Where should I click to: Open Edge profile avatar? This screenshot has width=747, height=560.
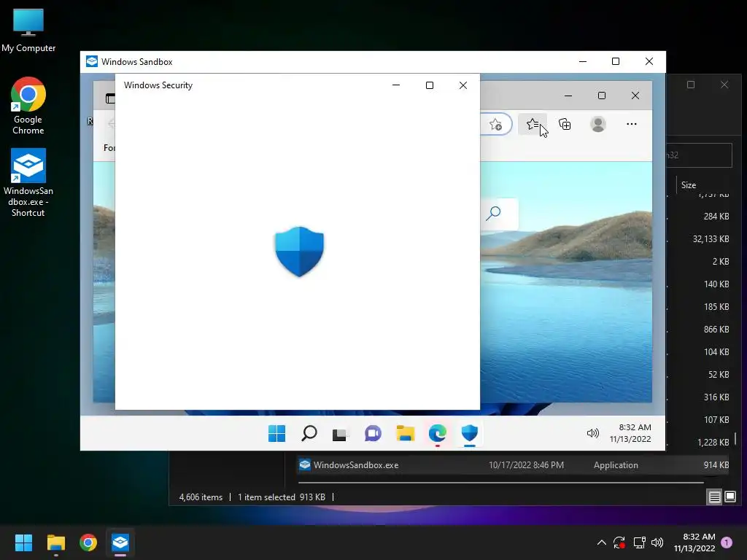click(x=598, y=124)
